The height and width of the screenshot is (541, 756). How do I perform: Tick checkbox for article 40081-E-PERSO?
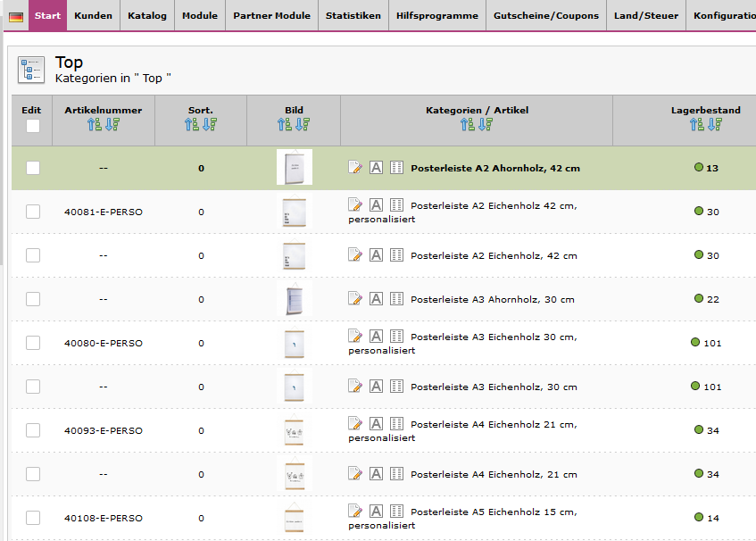33,212
